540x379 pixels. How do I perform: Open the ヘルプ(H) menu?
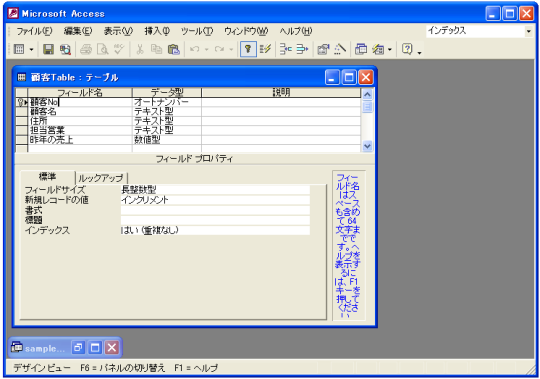tap(296, 31)
